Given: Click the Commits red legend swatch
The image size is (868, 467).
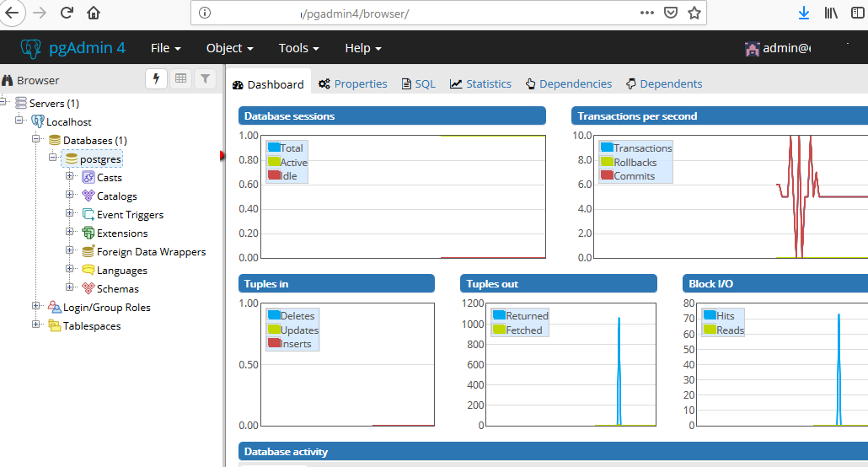Looking at the screenshot, I should [607, 175].
